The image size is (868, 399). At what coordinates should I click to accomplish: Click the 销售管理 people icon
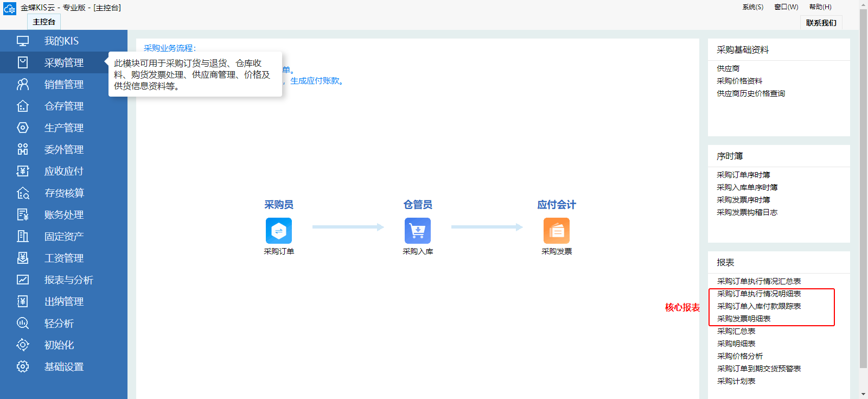pos(23,84)
